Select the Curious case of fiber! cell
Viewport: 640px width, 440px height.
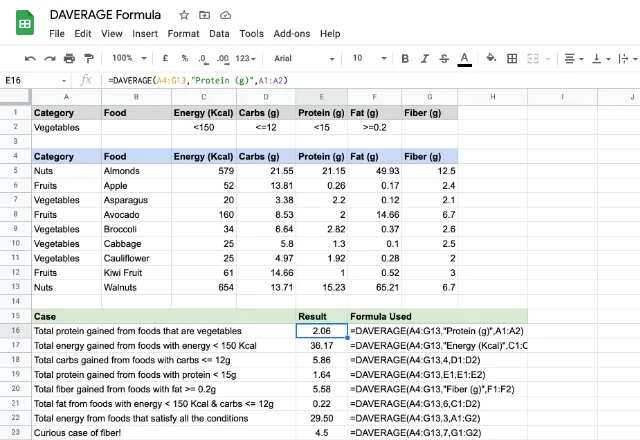tap(164, 432)
